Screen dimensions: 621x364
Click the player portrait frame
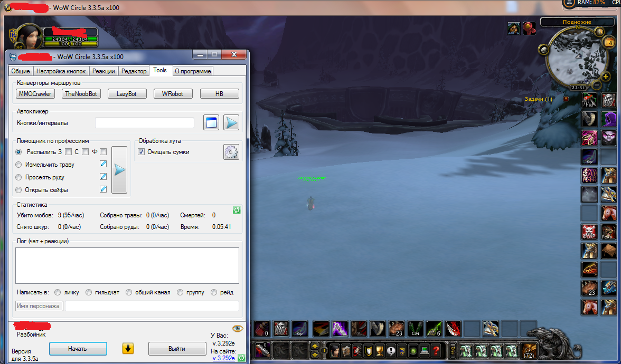pyautogui.click(x=29, y=36)
